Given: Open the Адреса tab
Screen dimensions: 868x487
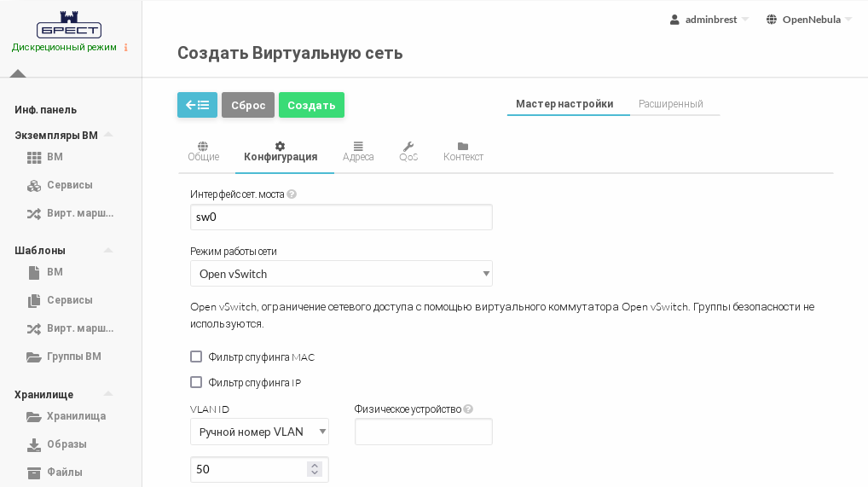Looking at the screenshot, I should [x=358, y=152].
